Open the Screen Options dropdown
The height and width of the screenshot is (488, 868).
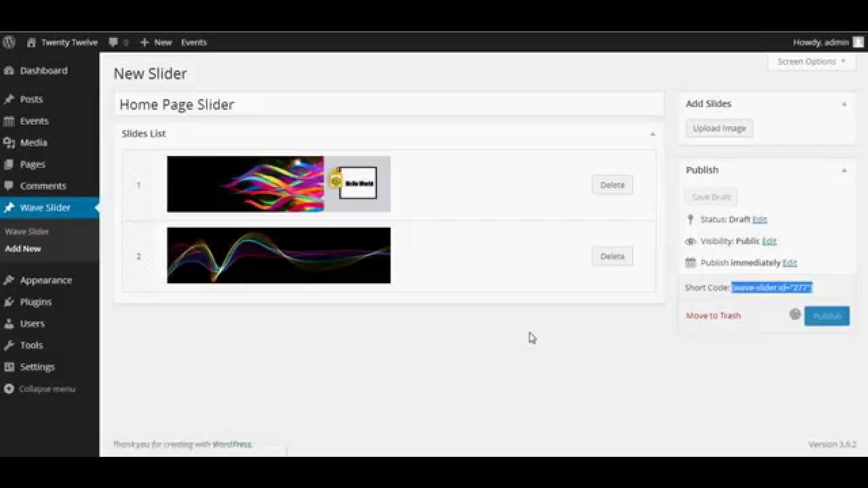(812, 61)
